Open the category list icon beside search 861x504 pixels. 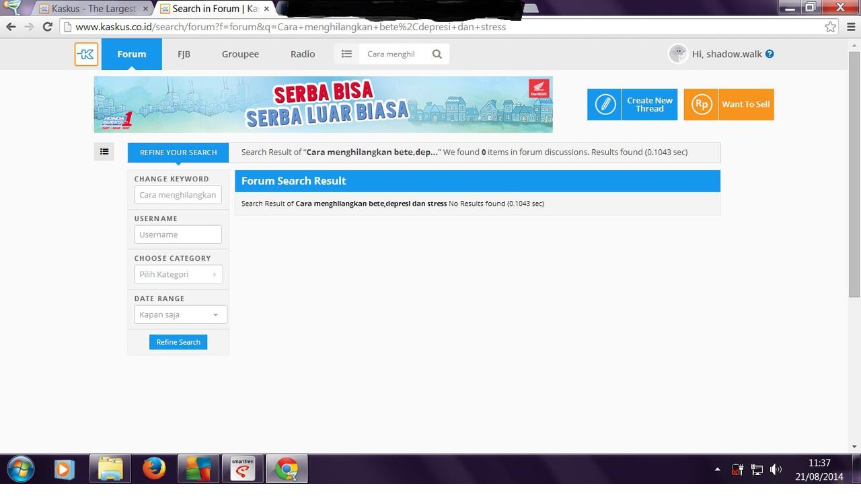click(x=346, y=54)
